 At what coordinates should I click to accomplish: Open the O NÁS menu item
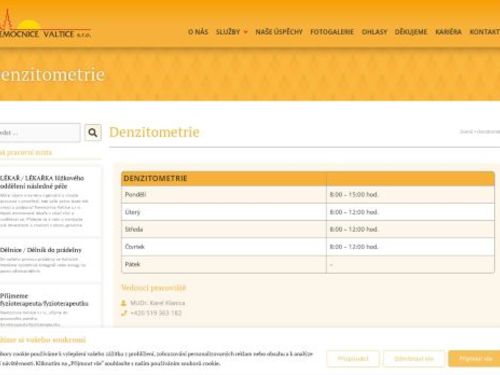point(198,32)
